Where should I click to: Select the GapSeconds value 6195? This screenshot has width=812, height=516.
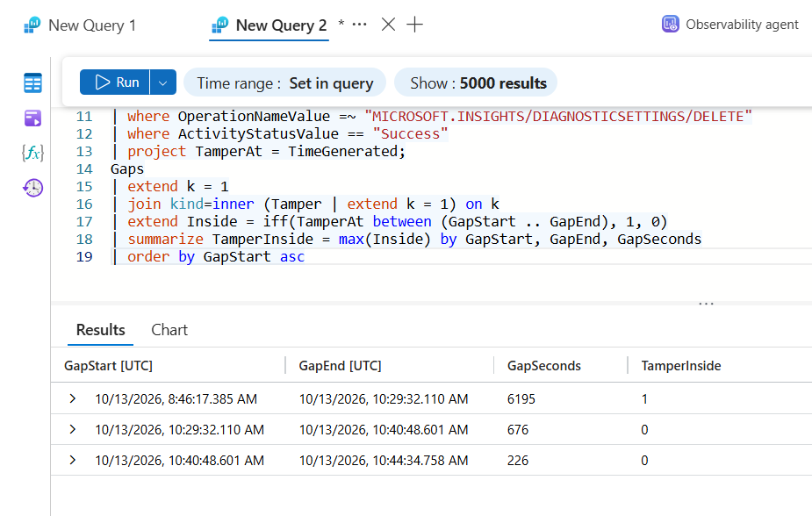[521, 399]
